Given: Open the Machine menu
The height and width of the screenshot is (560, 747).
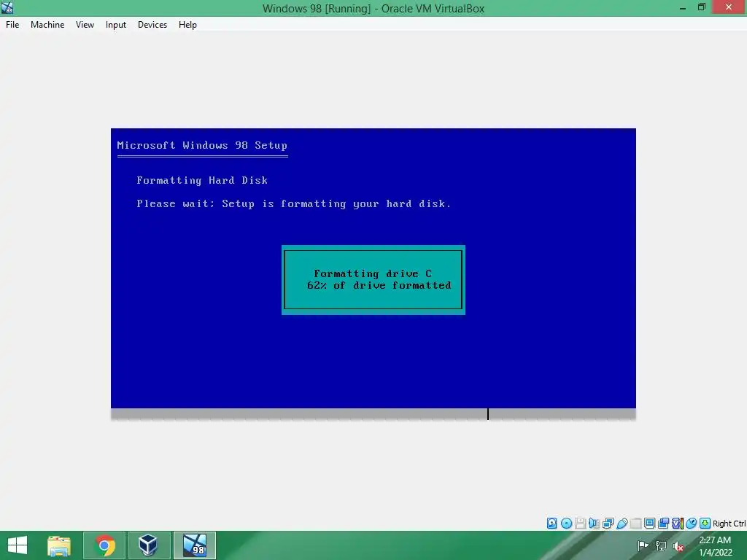Looking at the screenshot, I should pyautogui.click(x=47, y=25).
